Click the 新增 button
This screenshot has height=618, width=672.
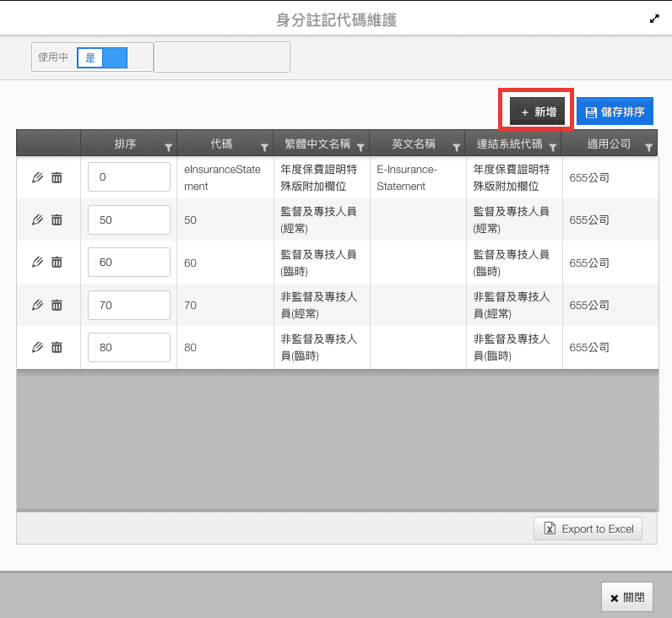coord(537,111)
